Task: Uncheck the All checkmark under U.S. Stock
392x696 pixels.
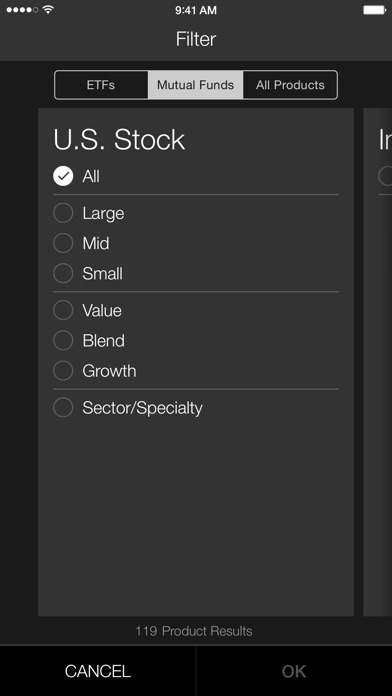Action: tap(63, 176)
